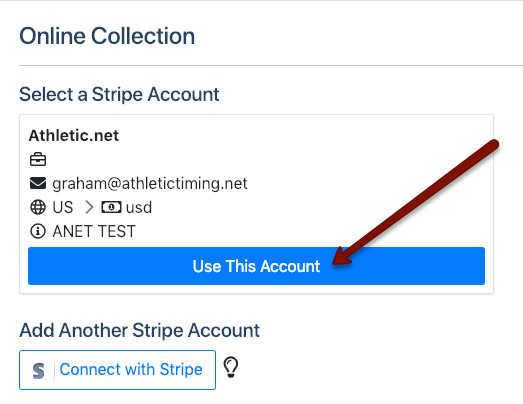This screenshot has height=404, width=523.
Task: Click the chevron between US and usd
Action: (x=89, y=207)
